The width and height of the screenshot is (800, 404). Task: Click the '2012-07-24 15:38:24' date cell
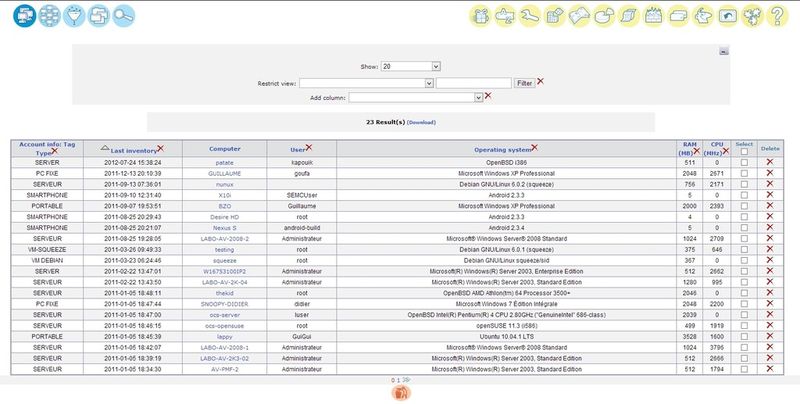pos(133,163)
